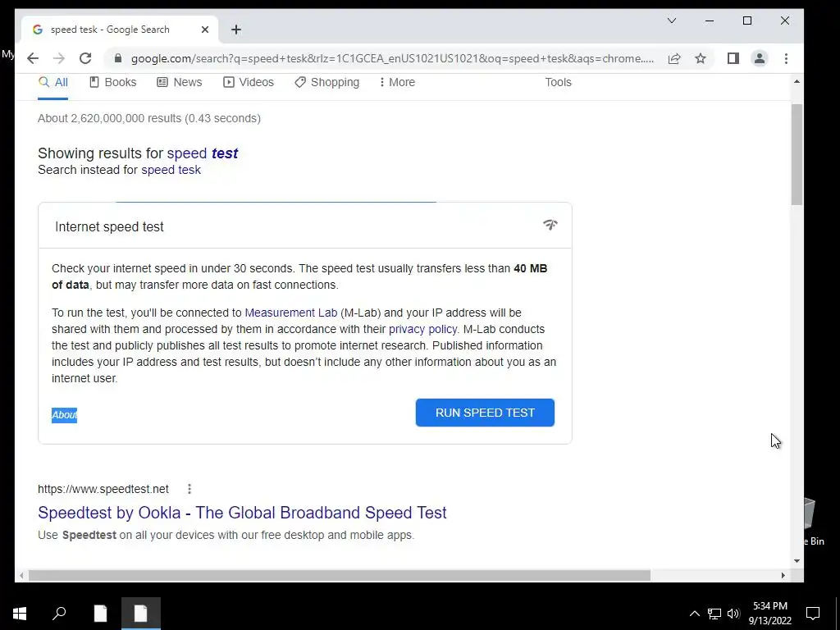Click the padlock site info icon
This screenshot has width=840, height=630.
click(x=118, y=58)
